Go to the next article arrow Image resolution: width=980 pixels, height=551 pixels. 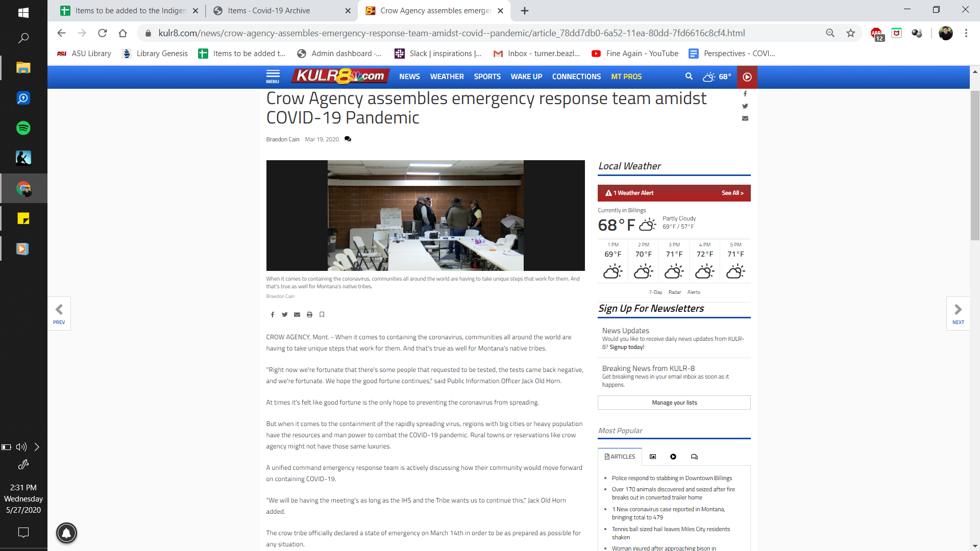(x=958, y=313)
